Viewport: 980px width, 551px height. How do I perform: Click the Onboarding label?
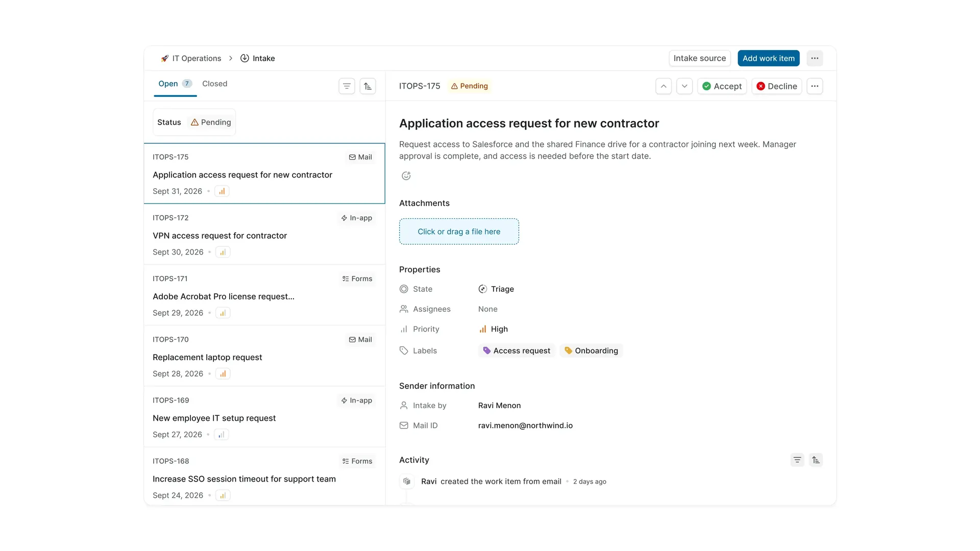[591, 351]
